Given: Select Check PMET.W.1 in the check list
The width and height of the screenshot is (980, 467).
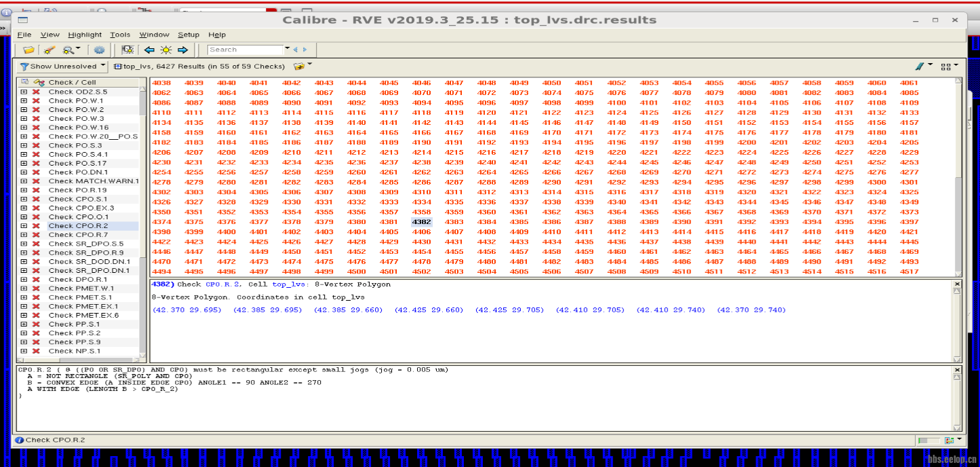Looking at the screenshot, I should (81, 288).
